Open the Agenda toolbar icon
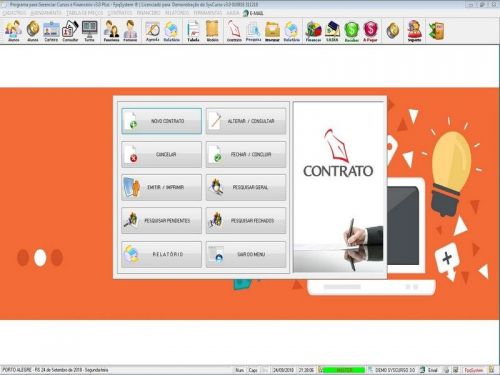This screenshot has height=375, width=500. pyautogui.click(x=153, y=31)
